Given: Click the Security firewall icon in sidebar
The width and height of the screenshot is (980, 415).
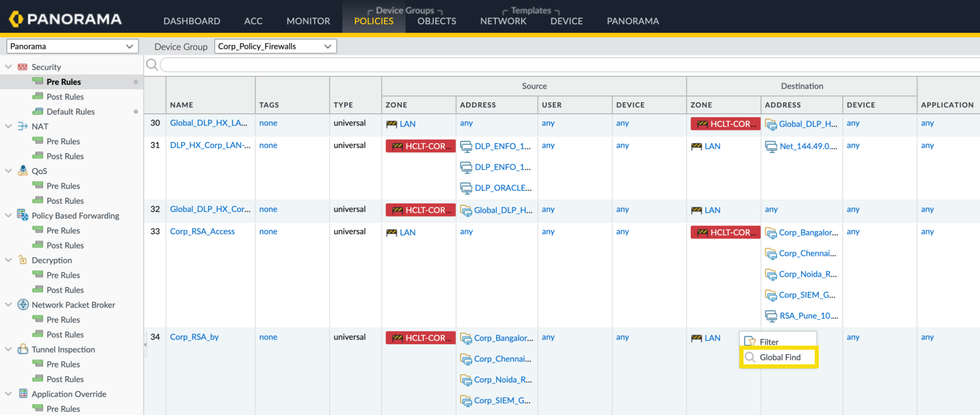Looking at the screenshot, I should (x=22, y=67).
